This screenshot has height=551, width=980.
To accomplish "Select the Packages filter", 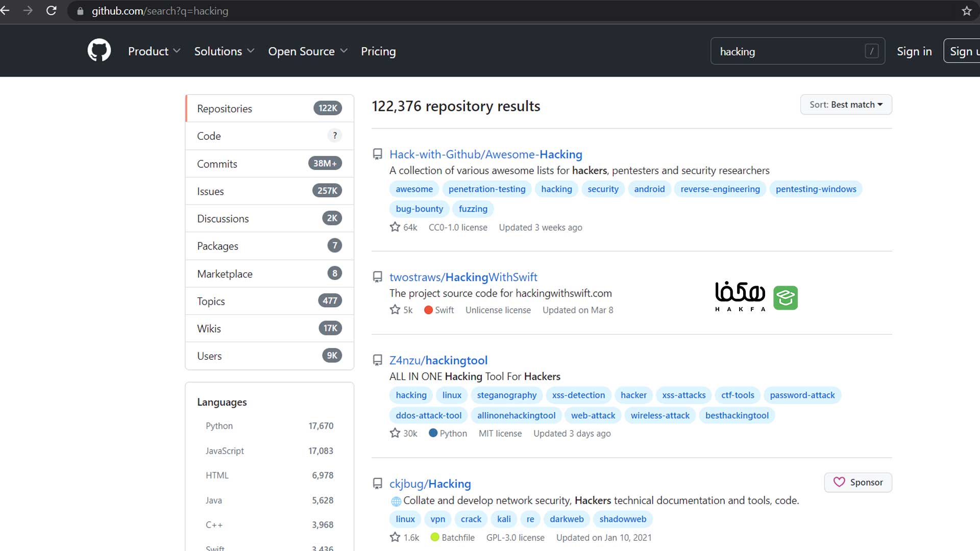I will click(269, 246).
